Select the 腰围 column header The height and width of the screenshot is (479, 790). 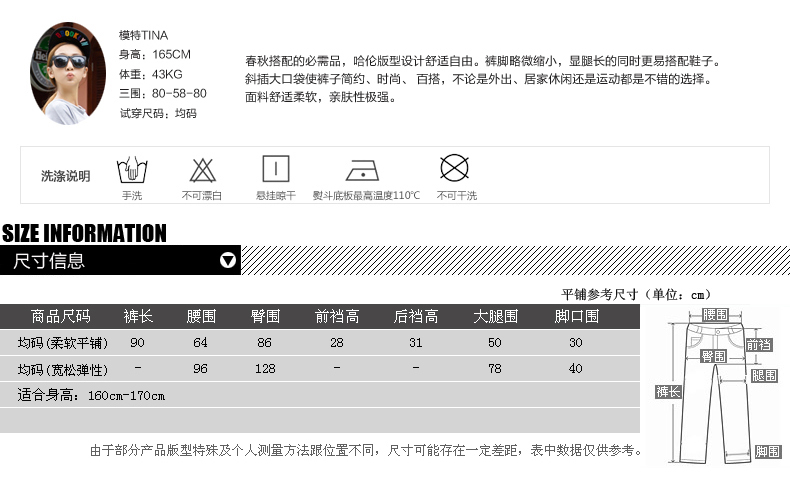[x=201, y=316]
